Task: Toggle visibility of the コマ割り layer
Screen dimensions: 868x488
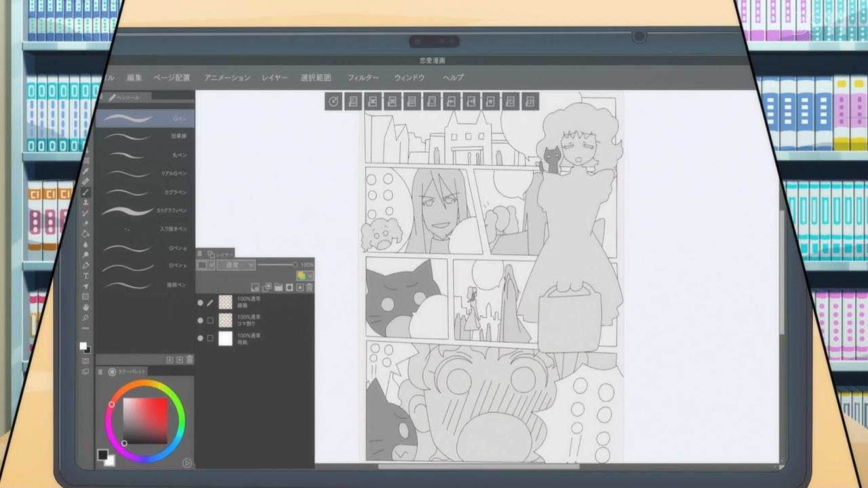Action: point(200,320)
